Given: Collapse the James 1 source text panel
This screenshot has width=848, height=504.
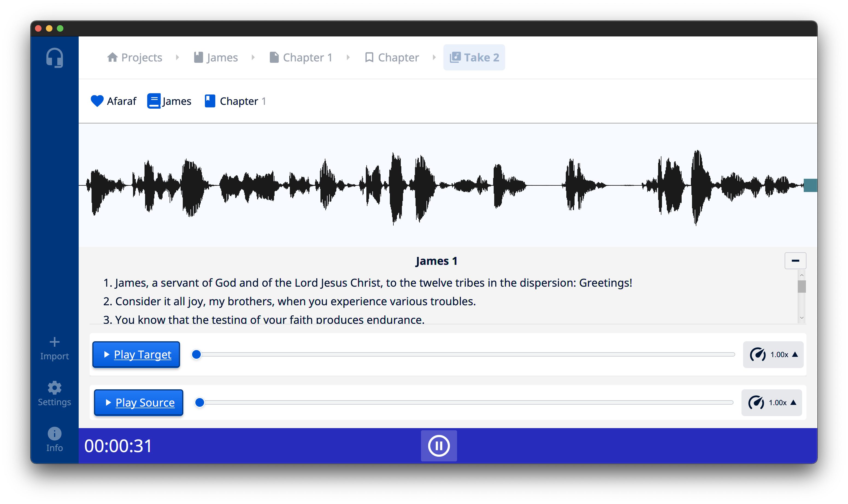Looking at the screenshot, I should pyautogui.click(x=795, y=261).
